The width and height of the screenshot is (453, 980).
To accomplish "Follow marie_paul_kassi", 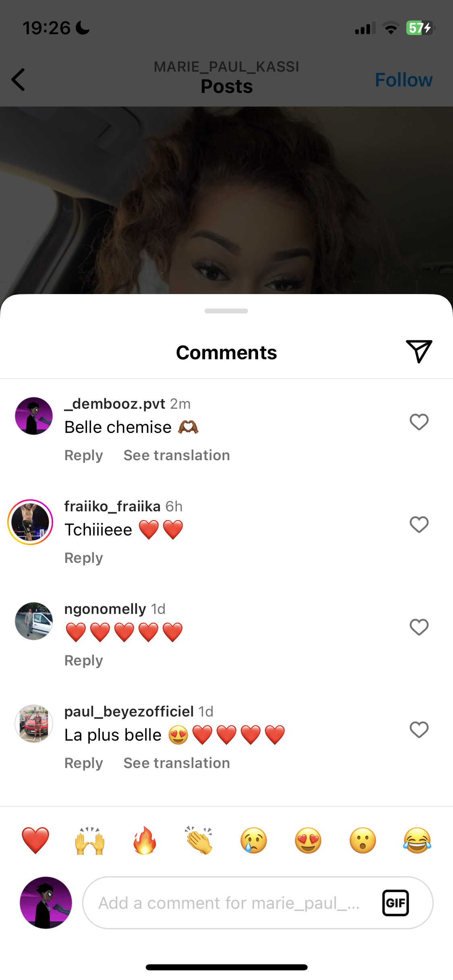I will (403, 80).
